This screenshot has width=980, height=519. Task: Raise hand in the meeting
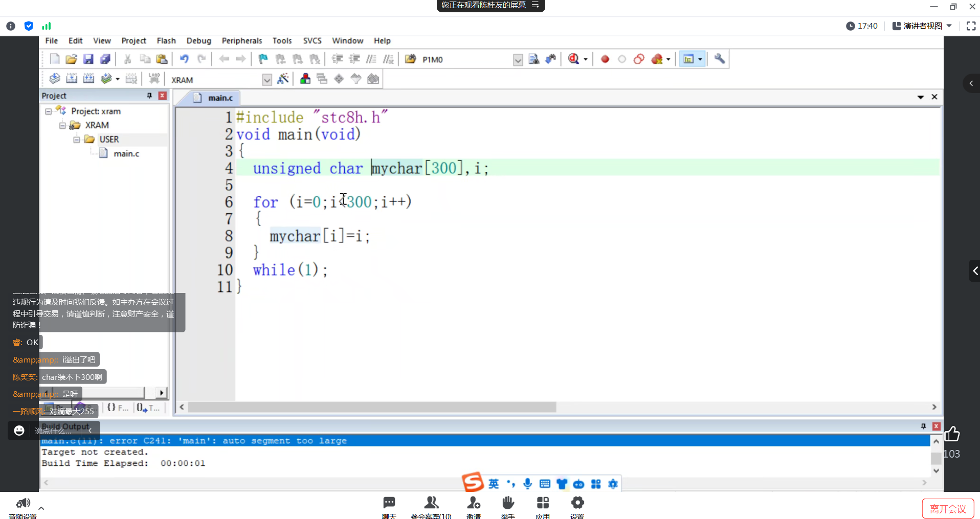508,507
